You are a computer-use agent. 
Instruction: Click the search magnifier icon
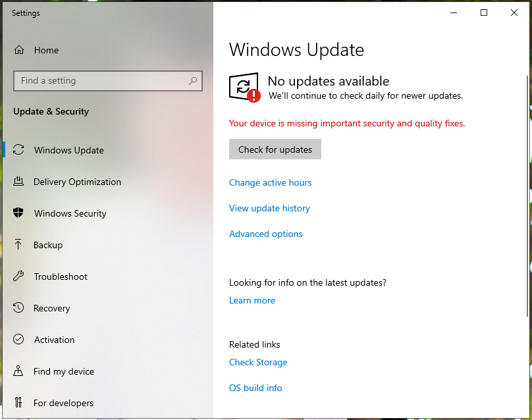click(193, 81)
